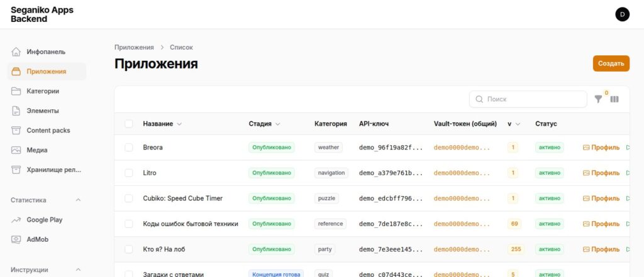This screenshot has height=277, width=644.
Task: Open the filter funnel icon
Action: tap(598, 99)
